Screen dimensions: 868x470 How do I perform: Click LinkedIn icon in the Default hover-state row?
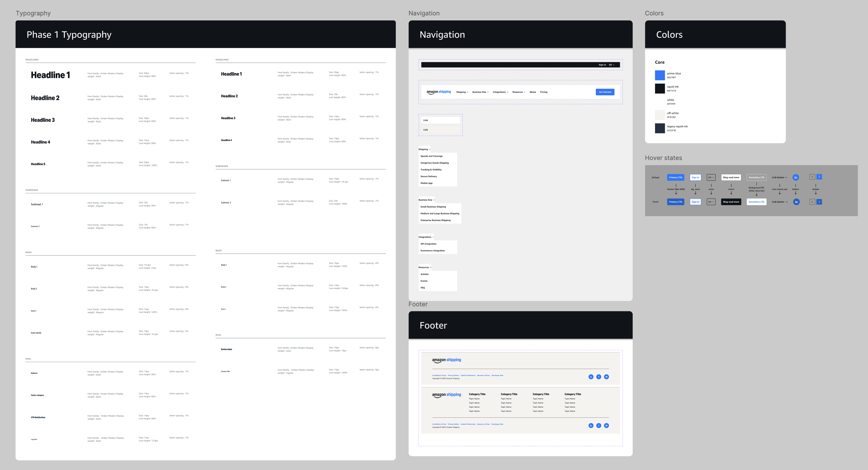pos(796,177)
